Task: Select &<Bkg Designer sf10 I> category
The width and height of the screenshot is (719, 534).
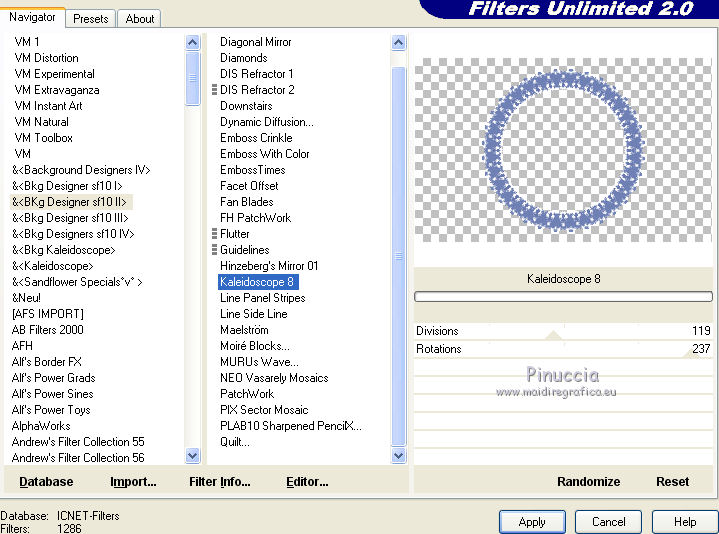Action: click(67, 186)
